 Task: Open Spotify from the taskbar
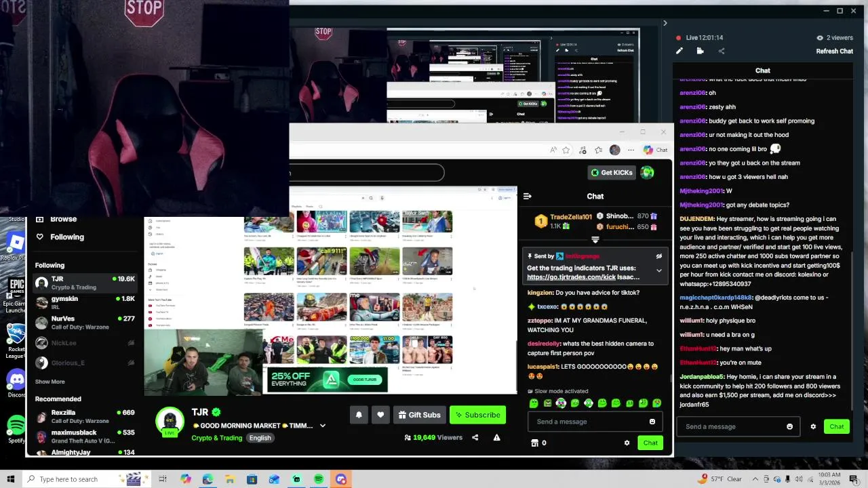click(x=319, y=479)
